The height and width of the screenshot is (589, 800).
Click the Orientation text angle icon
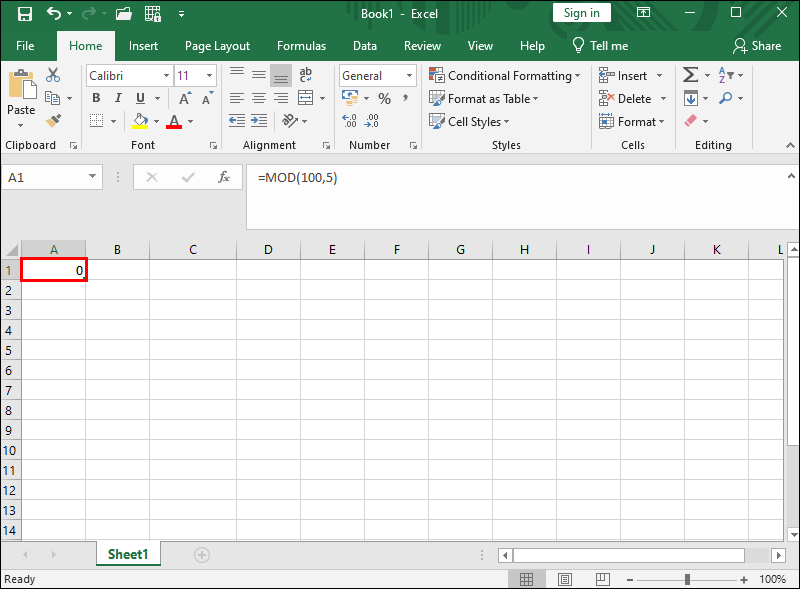click(290, 121)
